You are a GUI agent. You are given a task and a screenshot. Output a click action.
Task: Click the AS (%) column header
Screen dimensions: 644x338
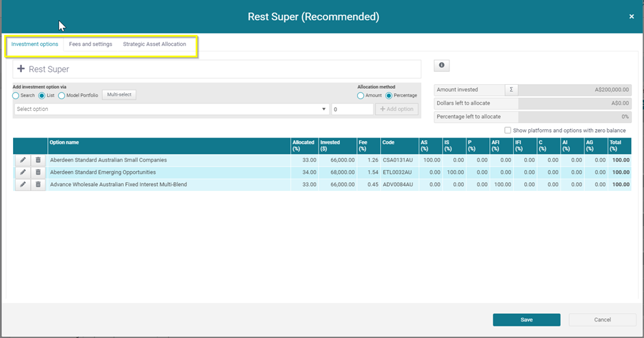(430, 146)
